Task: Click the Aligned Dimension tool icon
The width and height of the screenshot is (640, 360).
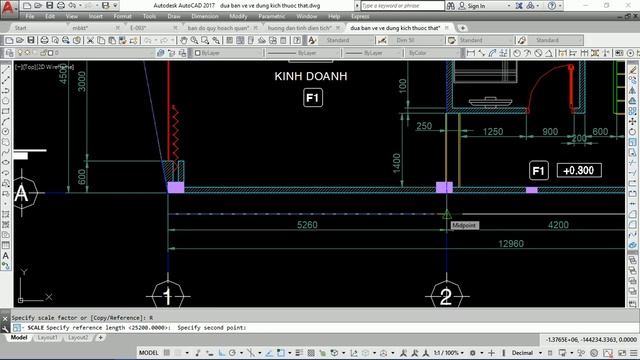Action: click(482, 53)
